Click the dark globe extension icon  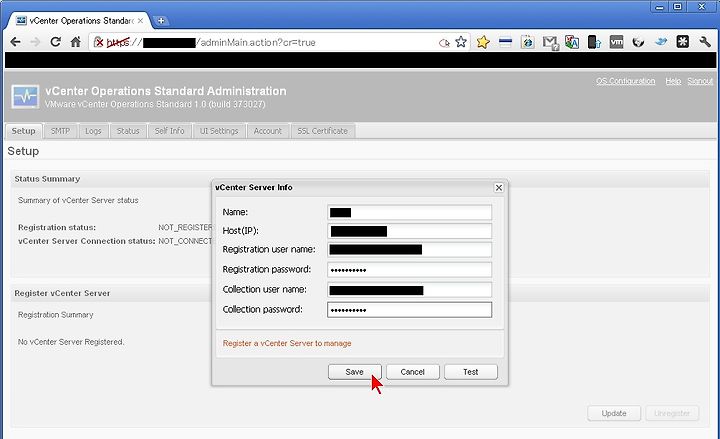coord(638,42)
